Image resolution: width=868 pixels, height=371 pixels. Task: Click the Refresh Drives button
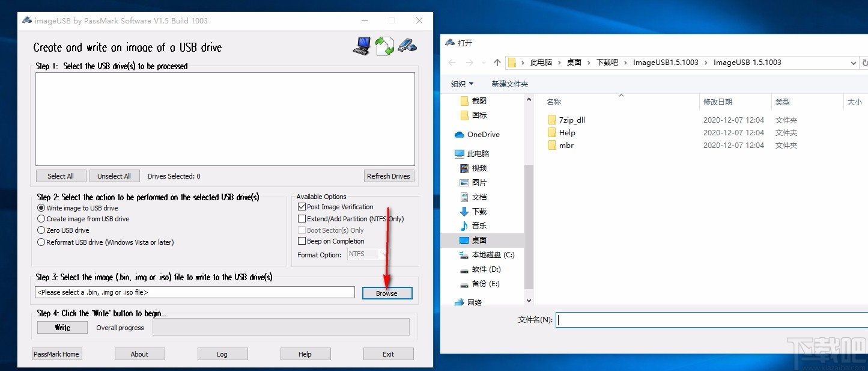click(x=389, y=176)
